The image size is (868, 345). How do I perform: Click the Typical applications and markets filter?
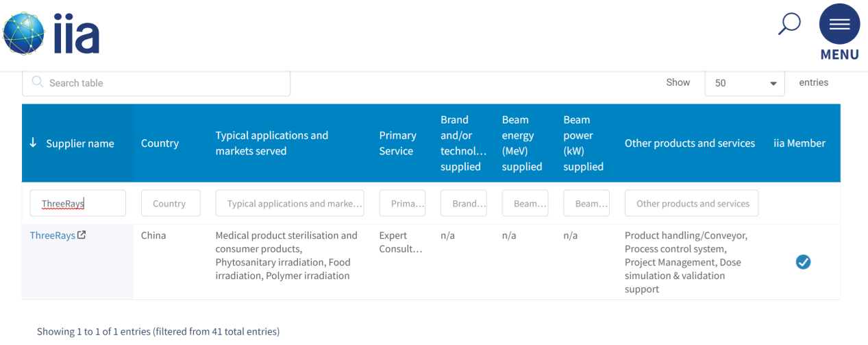click(290, 203)
